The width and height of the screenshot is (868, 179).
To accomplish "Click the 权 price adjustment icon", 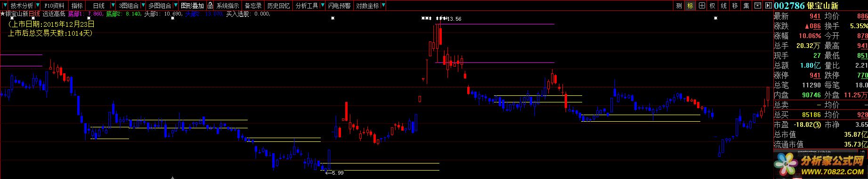I will point(713,6).
